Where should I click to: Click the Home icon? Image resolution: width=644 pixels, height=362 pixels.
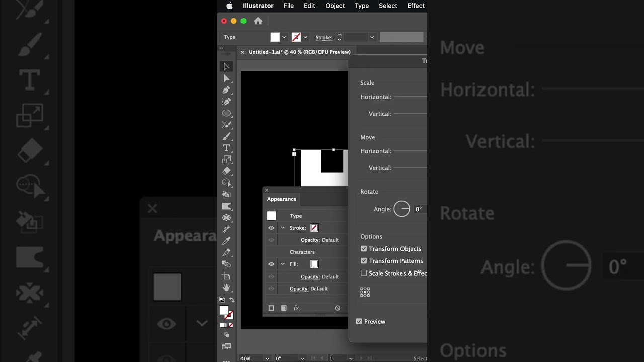pos(258,21)
